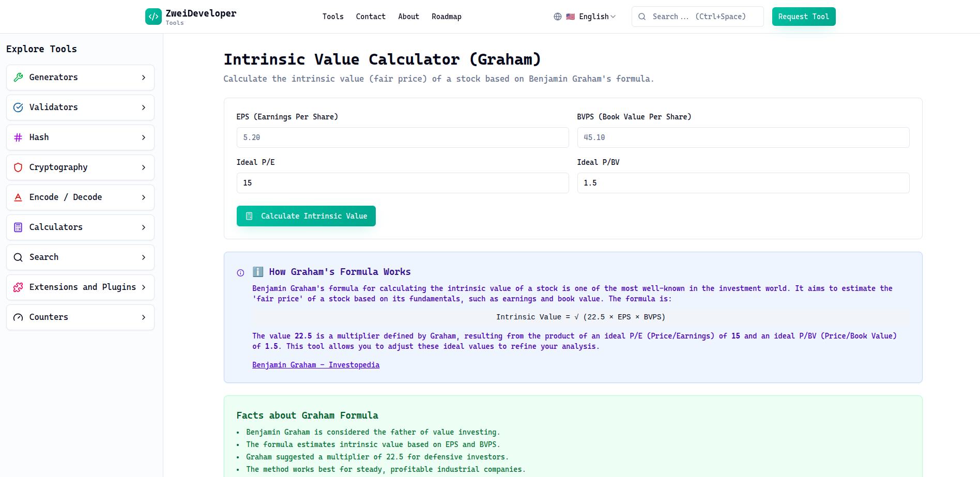Screen dimensions: 980x477
Task: Go to the Contact page
Action: tap(371, 16)
